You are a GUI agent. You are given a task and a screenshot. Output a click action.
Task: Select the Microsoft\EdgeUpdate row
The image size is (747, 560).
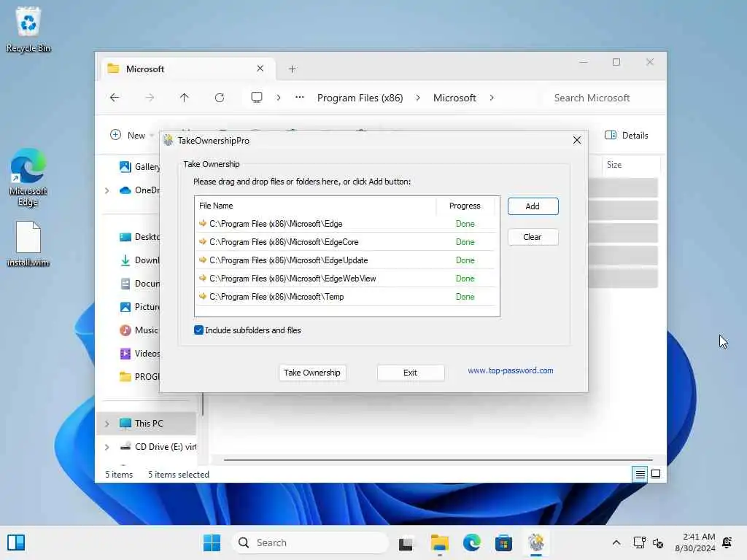tap(347, 260)
